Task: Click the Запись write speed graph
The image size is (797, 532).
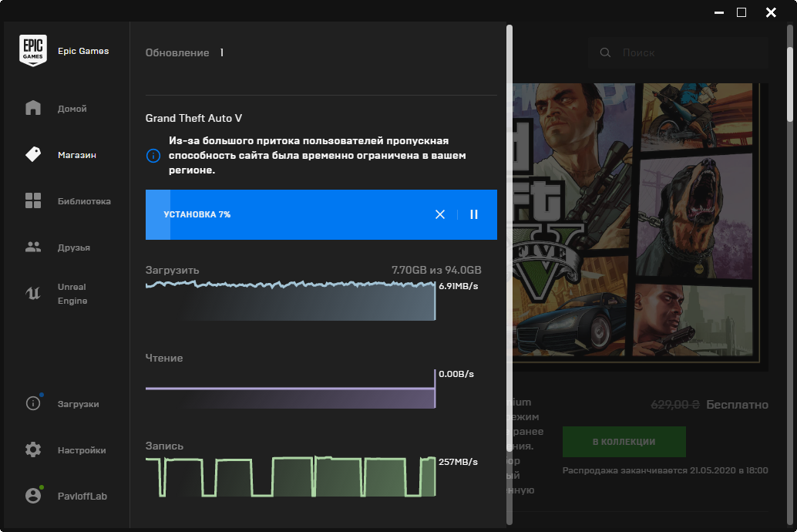Action: coord(291,476)
